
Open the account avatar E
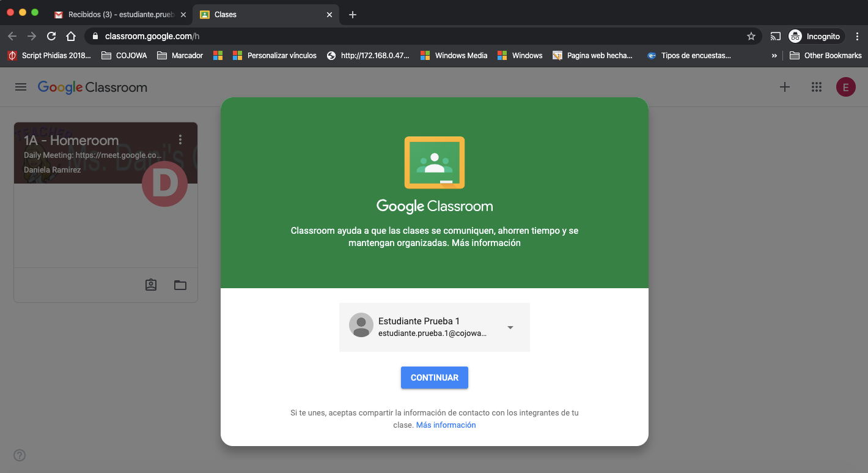(846, 87)
